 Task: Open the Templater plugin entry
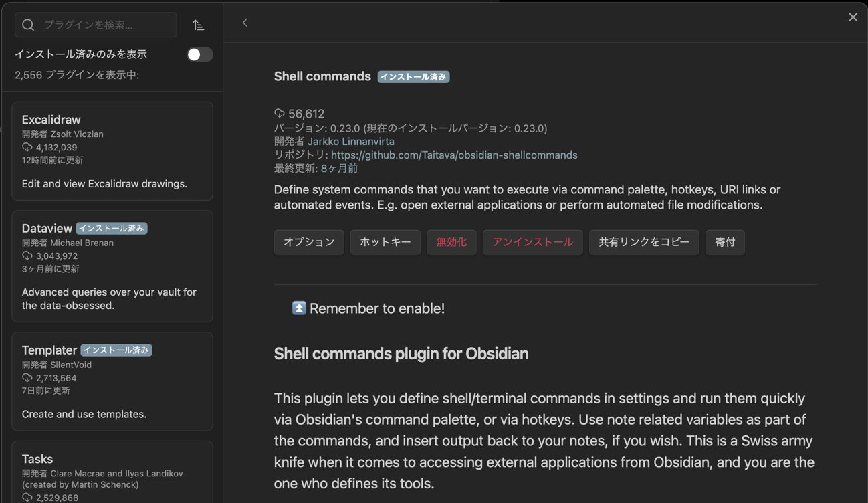click(112, 381)
